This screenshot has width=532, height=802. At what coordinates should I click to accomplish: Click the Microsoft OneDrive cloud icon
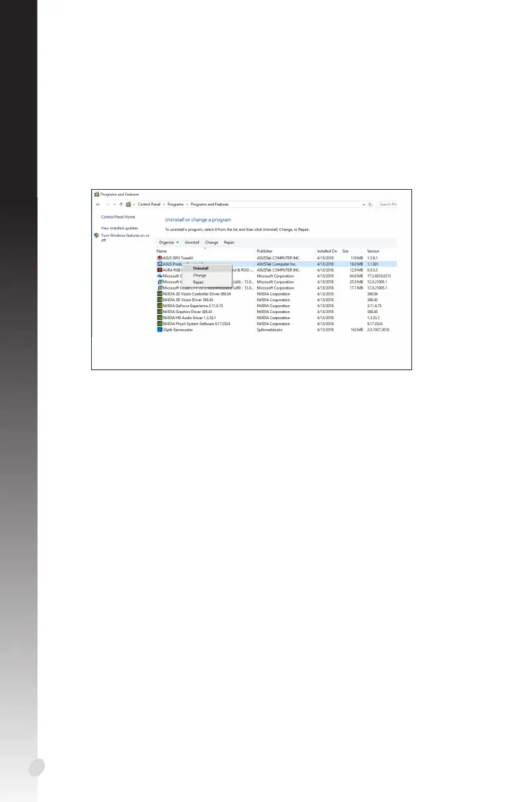coord(159,276)
